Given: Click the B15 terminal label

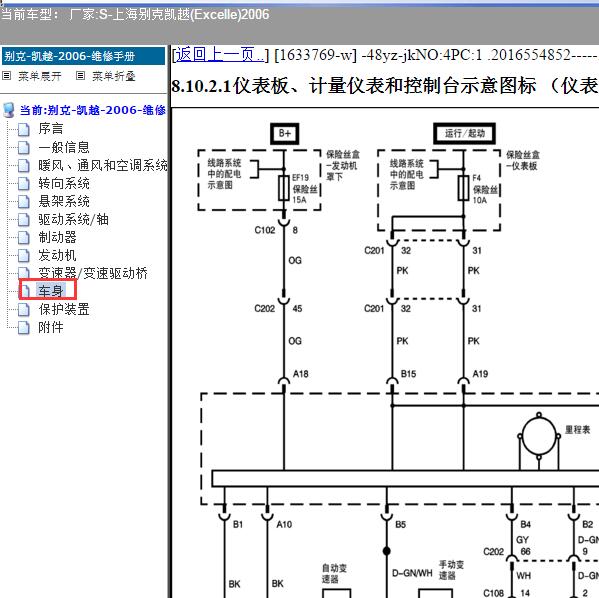Looking at the screenshot, I should click(408, 374).
